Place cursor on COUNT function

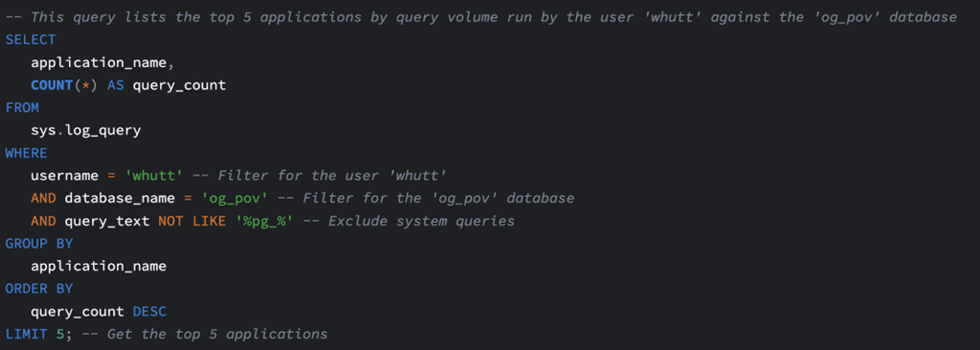pyautogui.click(x=52, y=85)
